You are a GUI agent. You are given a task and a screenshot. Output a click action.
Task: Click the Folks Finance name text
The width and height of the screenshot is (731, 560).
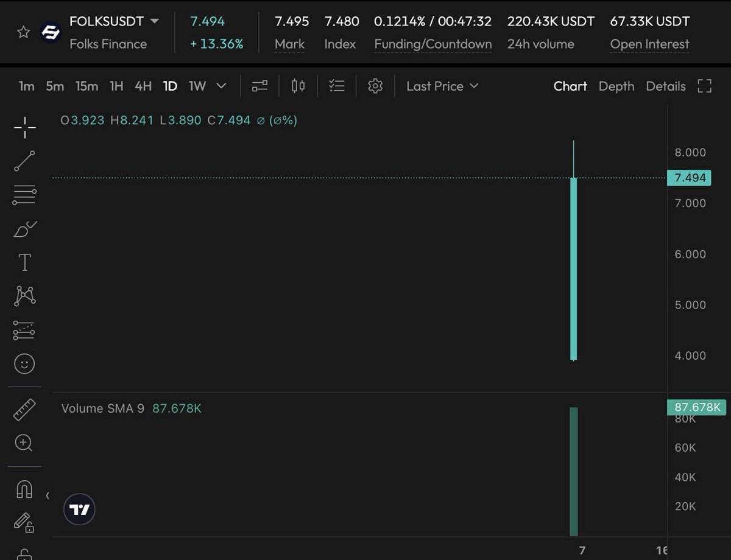pos(108,44)
